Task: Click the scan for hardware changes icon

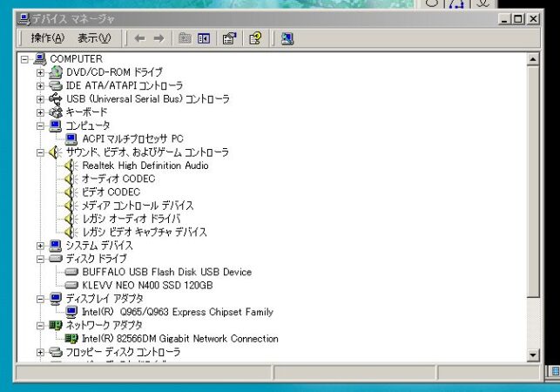Action: (x=287, y=38)
